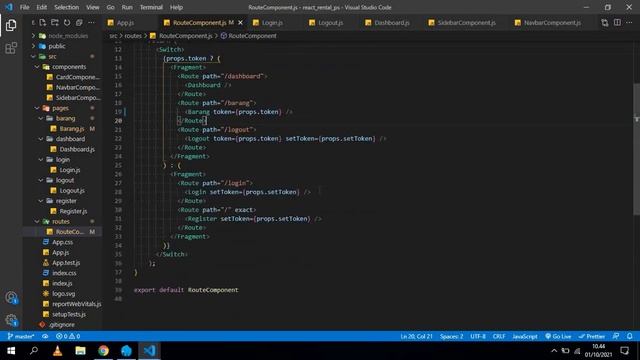Click the routes breadcrumb segment
640x360 pixels.
pyautogui.click(x=133, y=36)
